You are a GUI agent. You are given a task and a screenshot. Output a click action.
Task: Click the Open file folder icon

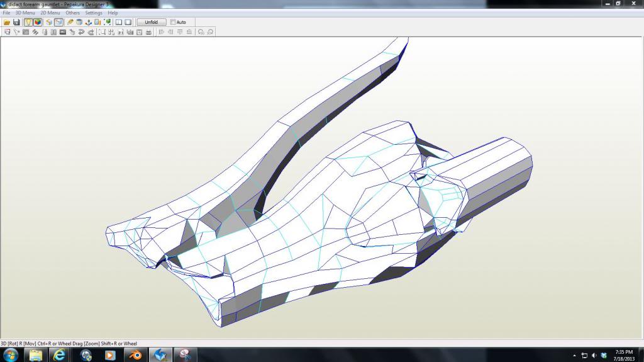7,22
